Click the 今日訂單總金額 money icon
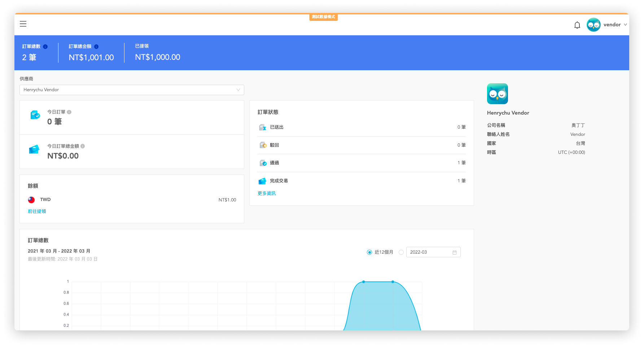This screenshot has width=644, height=347. (x=34, y=149)
